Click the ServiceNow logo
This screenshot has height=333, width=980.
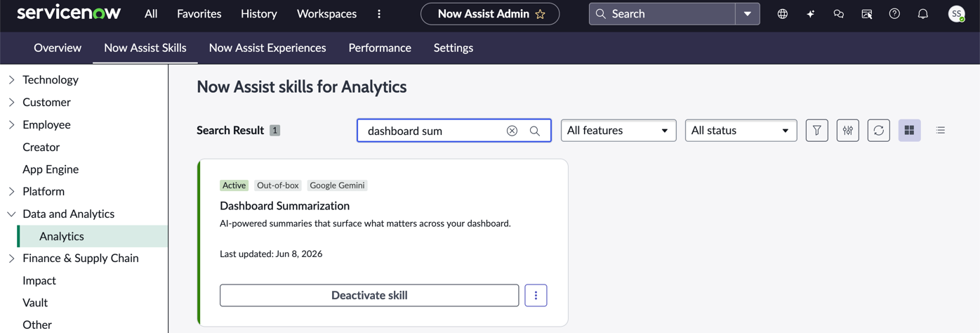pos(69,13)
